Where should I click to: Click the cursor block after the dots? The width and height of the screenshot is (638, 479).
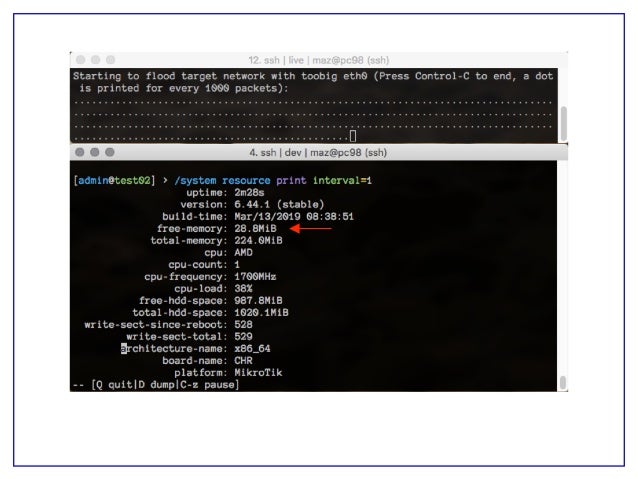(x=353, y=136)
